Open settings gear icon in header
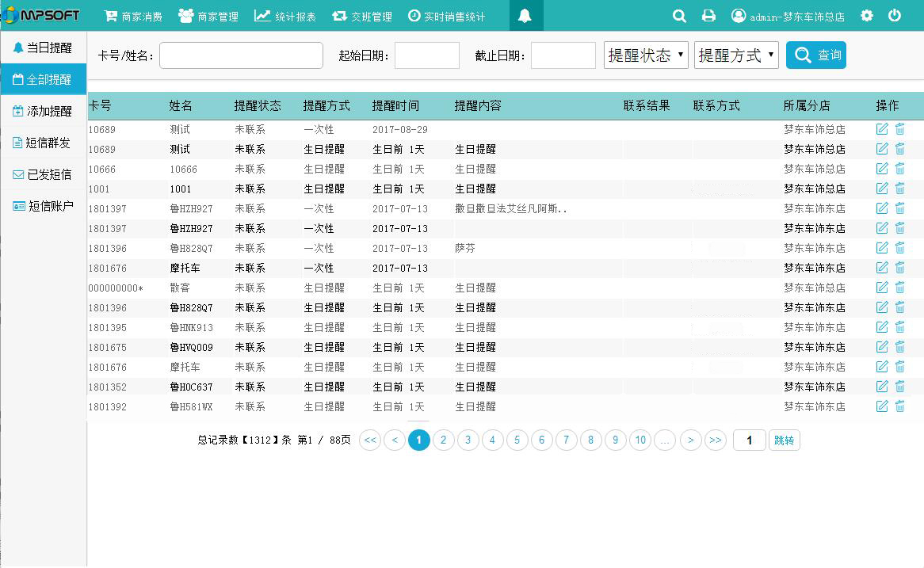Viewport: 924px width, 568px height. (867, 16)
